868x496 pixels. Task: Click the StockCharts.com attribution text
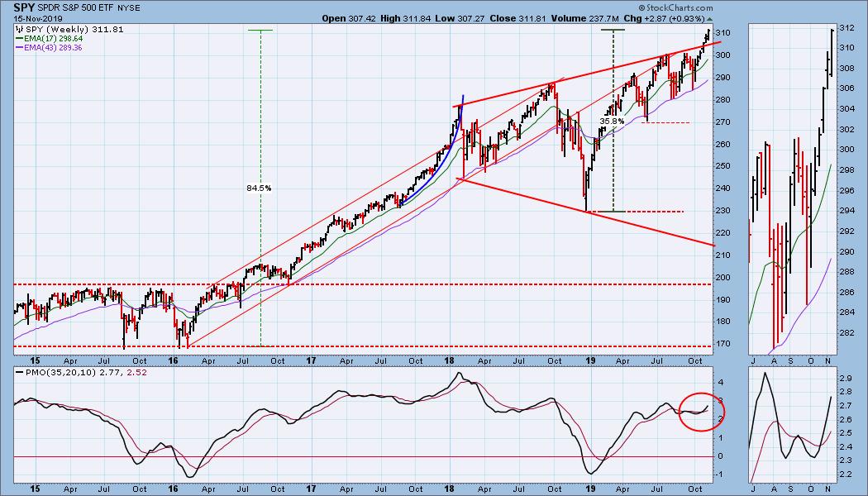pyautogui.click(x=675, y=8)
